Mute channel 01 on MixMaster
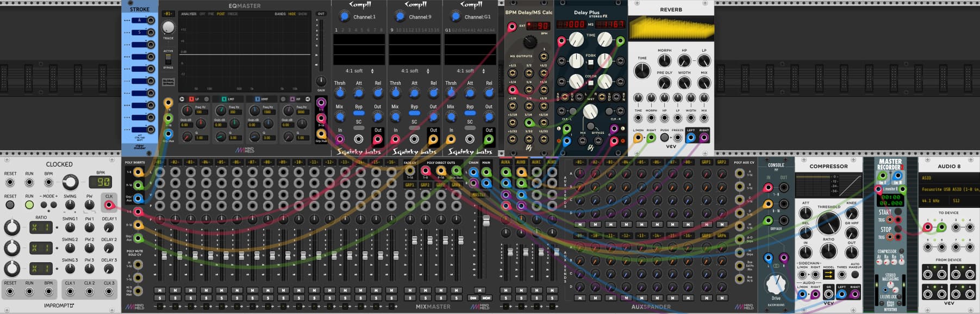 point(160,290)
